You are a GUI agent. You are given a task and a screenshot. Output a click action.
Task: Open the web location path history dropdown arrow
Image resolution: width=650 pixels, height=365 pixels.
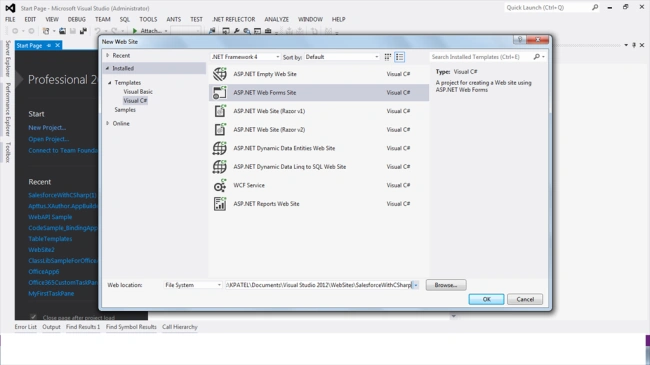tap(416, 285)
